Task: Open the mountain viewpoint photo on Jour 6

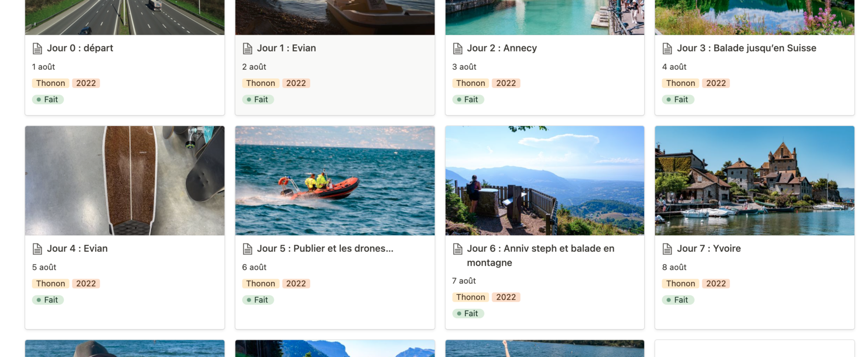Action: click(x=544, y=180)
